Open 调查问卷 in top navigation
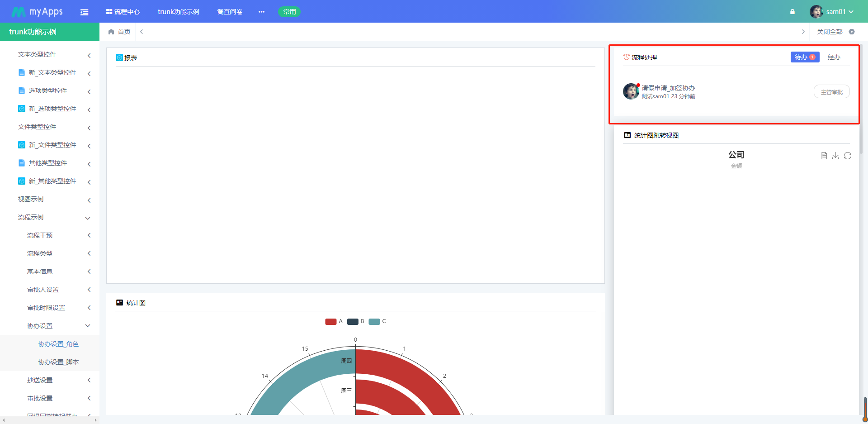 230,12
